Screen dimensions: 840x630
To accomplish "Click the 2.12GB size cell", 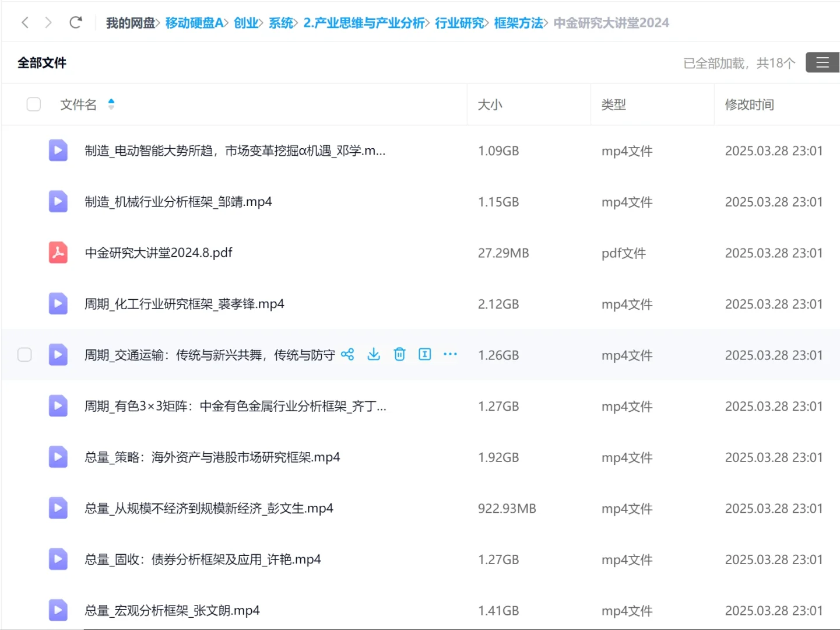I will (498, 304).
